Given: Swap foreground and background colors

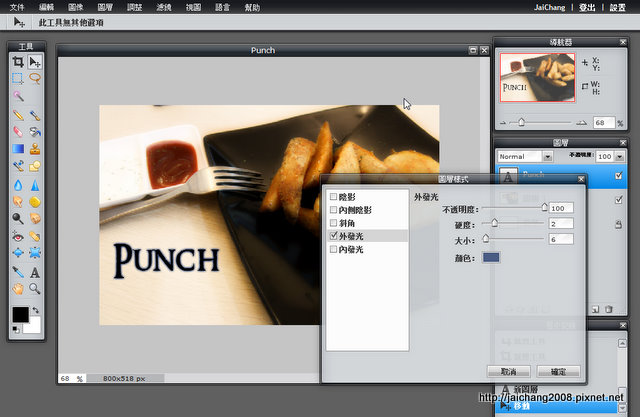Looking at the screenshot, I should click(x=36, y=310).
